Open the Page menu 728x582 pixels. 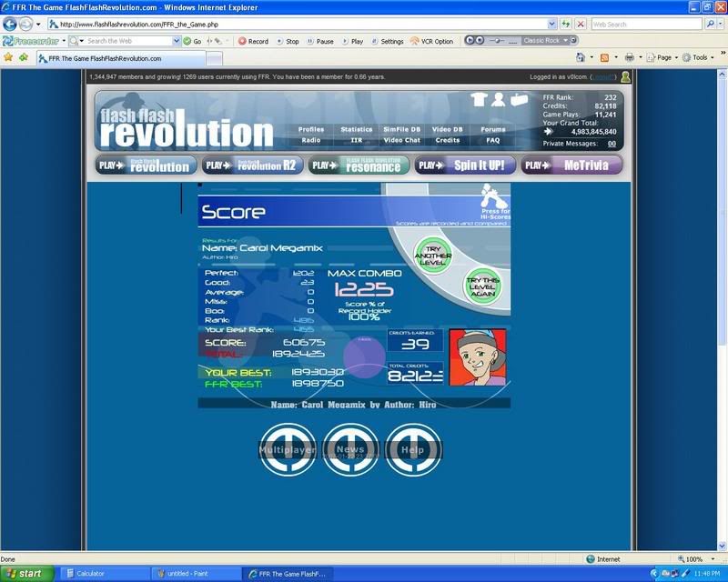tap(662, 57)
